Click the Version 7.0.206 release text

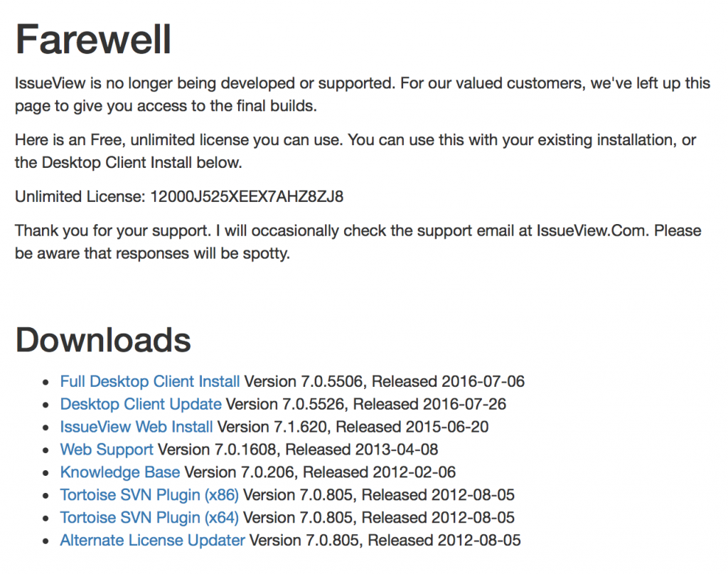click(321, 472)
